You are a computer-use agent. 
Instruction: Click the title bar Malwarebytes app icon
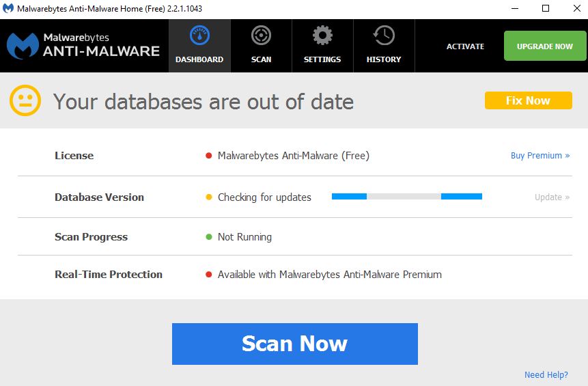pyautogui.click(x=8, y=8)
